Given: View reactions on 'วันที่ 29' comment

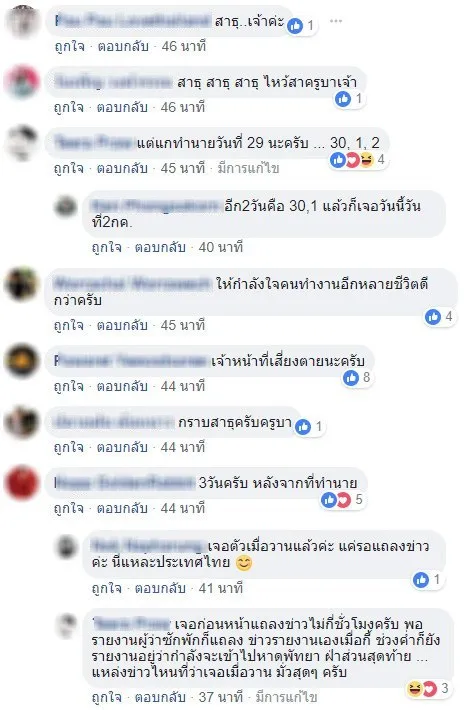Looking at the screenshot, I should tap(359, 159).
